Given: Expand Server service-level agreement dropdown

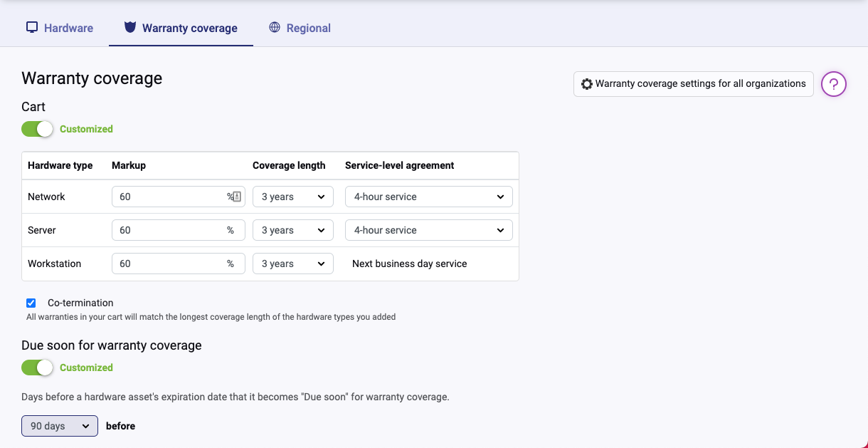Looking at the screenshot, I should 428,230.
